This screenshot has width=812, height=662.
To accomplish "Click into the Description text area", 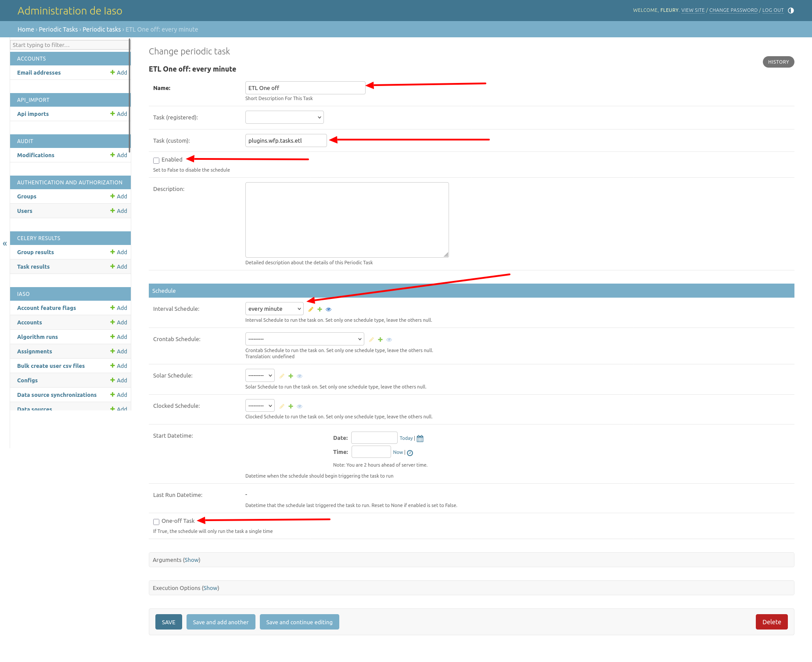I will 347,220.
